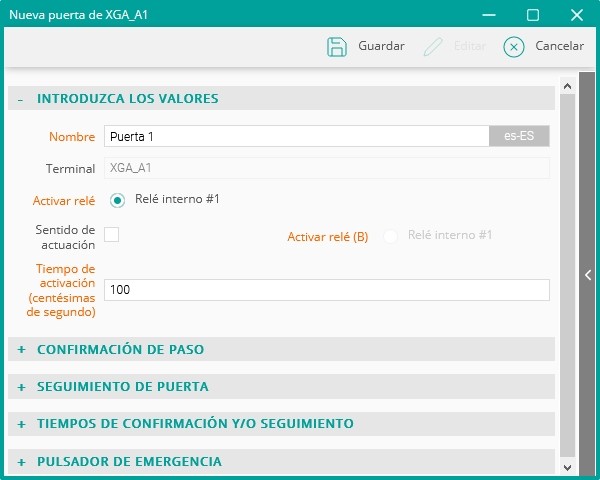The width and height of the screenshot is (600, 480).
Task: Click the Nombre input field with Puerta 1
Action: point(297,136)
